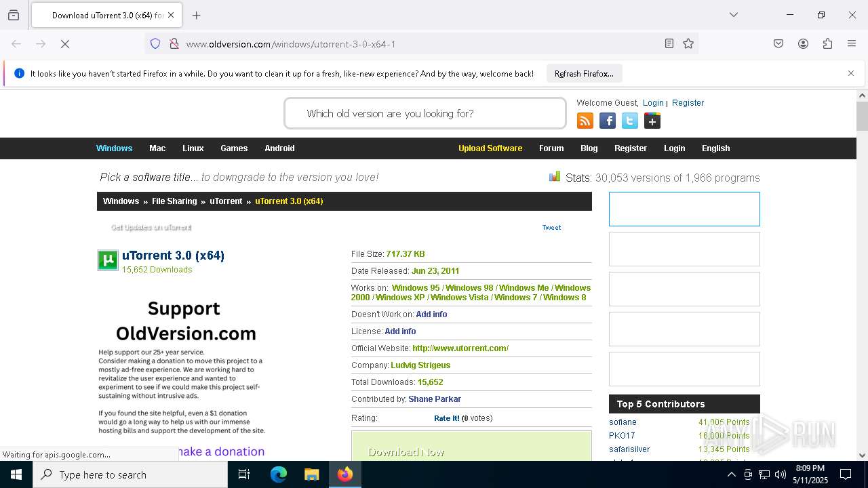Dismiss the Firefox refresh notification bar
Screen dimensions: 868x488
(x=851, y=73)
